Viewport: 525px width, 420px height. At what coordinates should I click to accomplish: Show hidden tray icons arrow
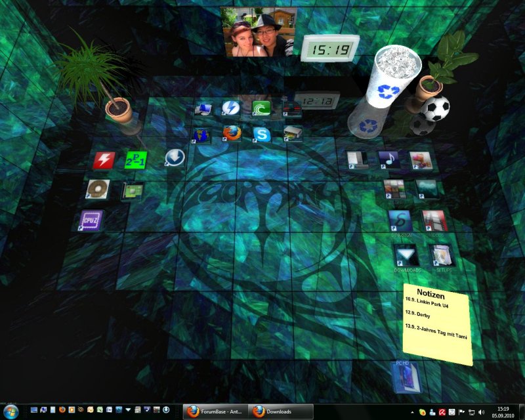412,412
